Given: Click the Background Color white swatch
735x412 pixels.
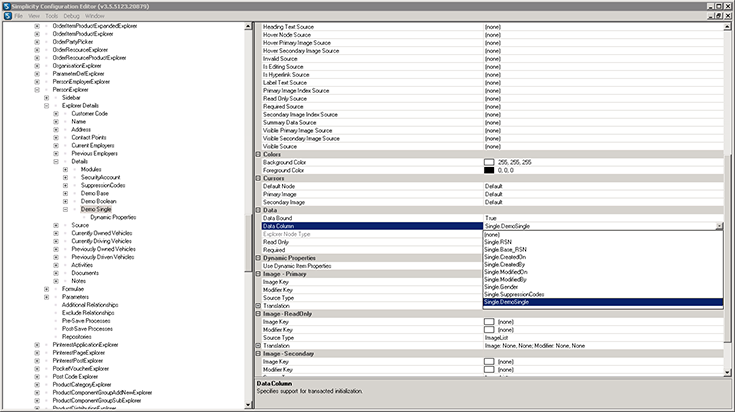Looking at the screenshot, I should [489, 162].
